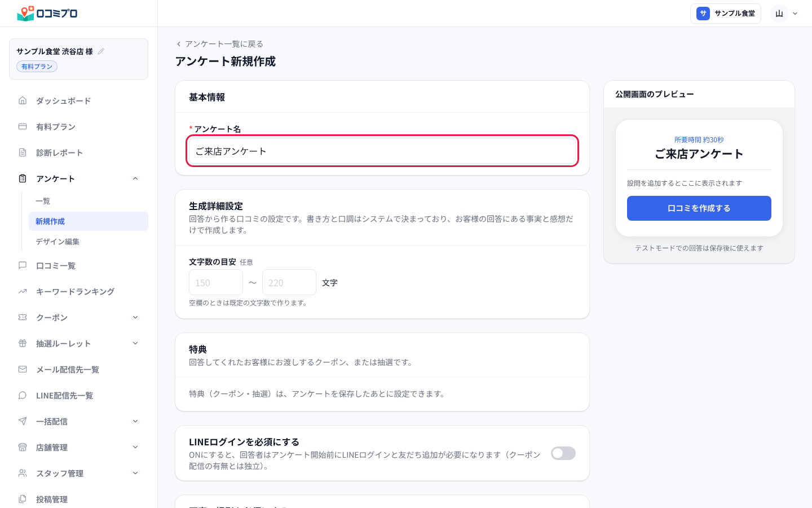Click the スタッフ管理 people icon
812x508 pixels.
click(23, 473)
